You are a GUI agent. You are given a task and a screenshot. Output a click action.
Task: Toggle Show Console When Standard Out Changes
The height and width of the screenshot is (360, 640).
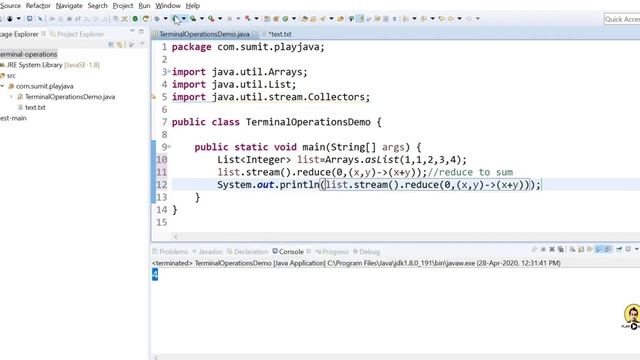click(598, 249)
